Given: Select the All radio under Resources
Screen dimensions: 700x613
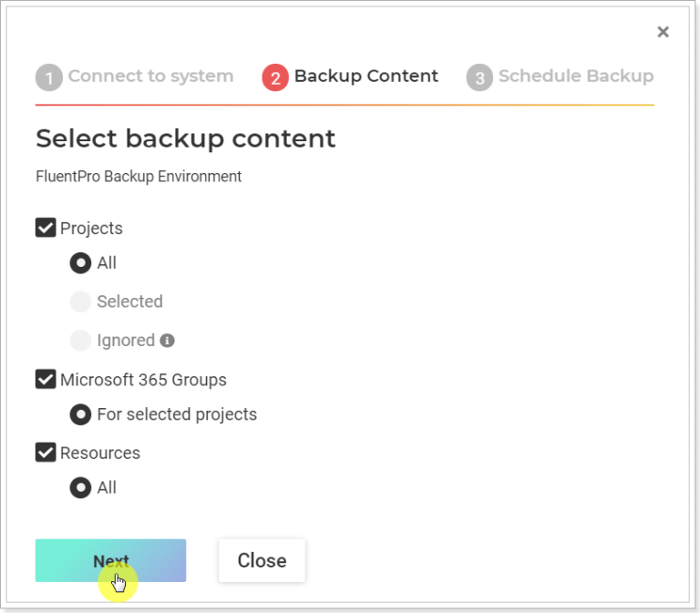Looking at the screenshot, I should pos(81,487).
